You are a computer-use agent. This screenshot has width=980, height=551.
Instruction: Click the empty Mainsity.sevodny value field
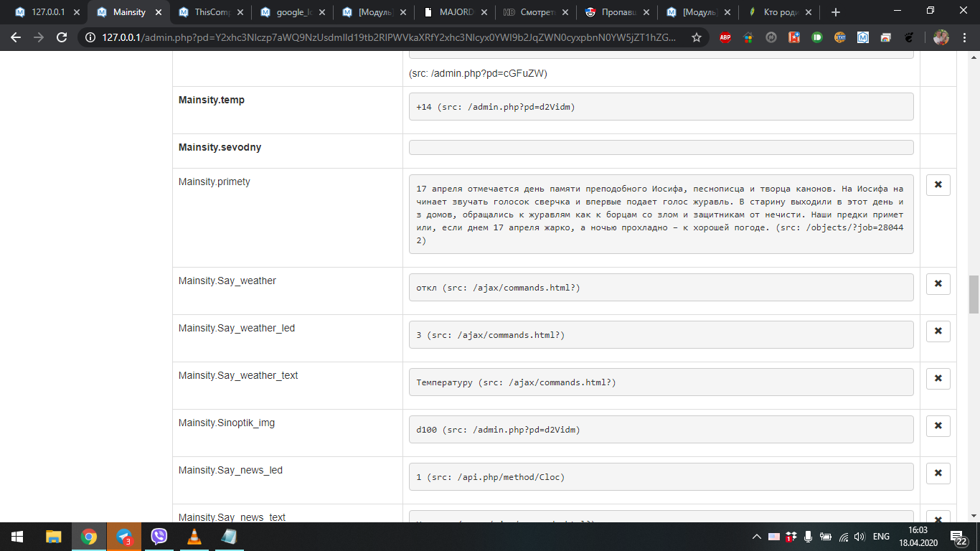[x=660, y=148]
